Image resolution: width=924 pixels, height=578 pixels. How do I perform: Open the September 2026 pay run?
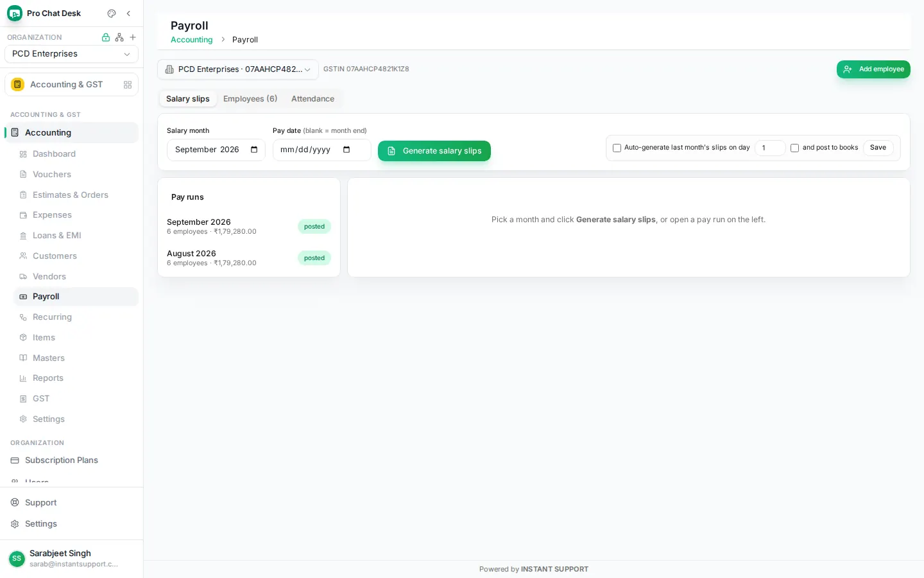249,227
